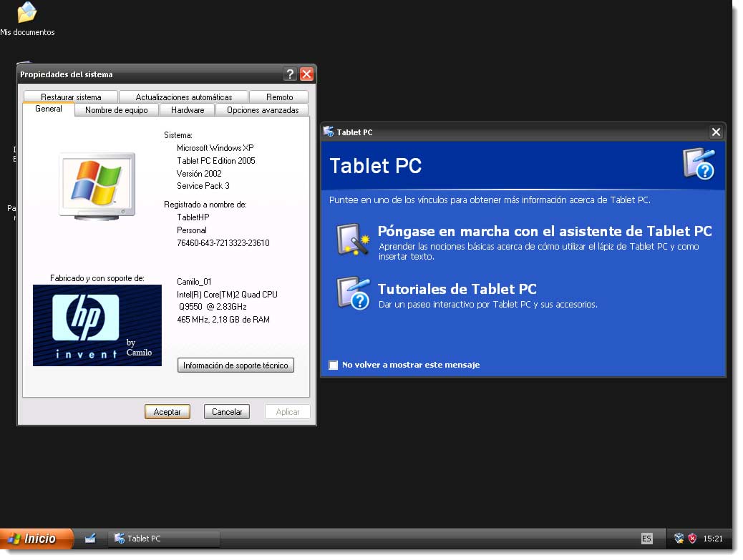The width and height of the screenshot is (743, 560).
Task: Select the Remoto tab
Action: (280, 97)
